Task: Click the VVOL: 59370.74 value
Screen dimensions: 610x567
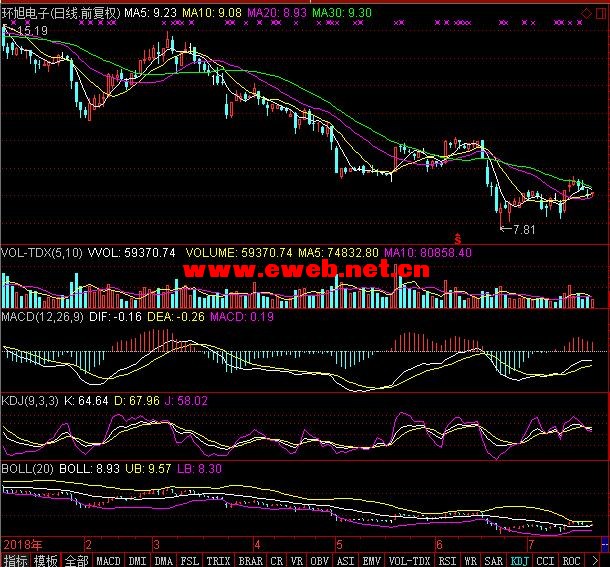Action: tap(131, 253)
